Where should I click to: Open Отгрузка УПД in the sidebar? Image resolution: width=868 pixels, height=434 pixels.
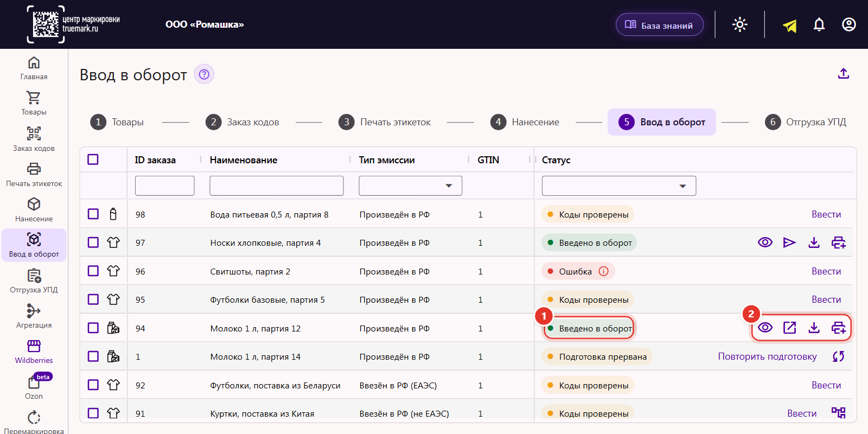point(34,280)
